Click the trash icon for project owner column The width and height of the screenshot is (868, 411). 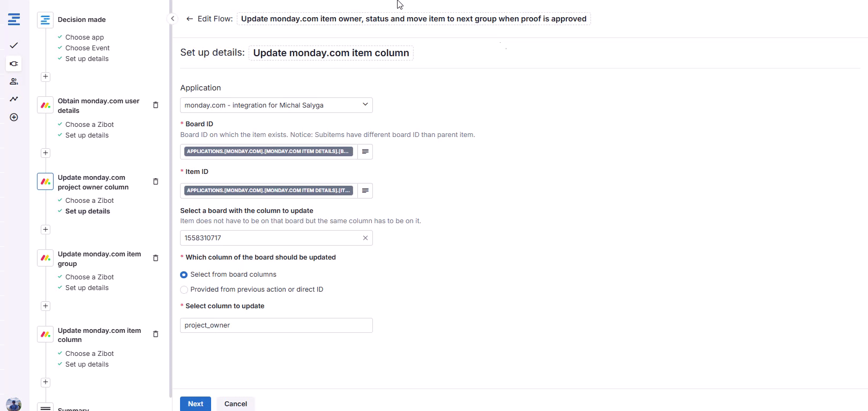click(156, 181)
